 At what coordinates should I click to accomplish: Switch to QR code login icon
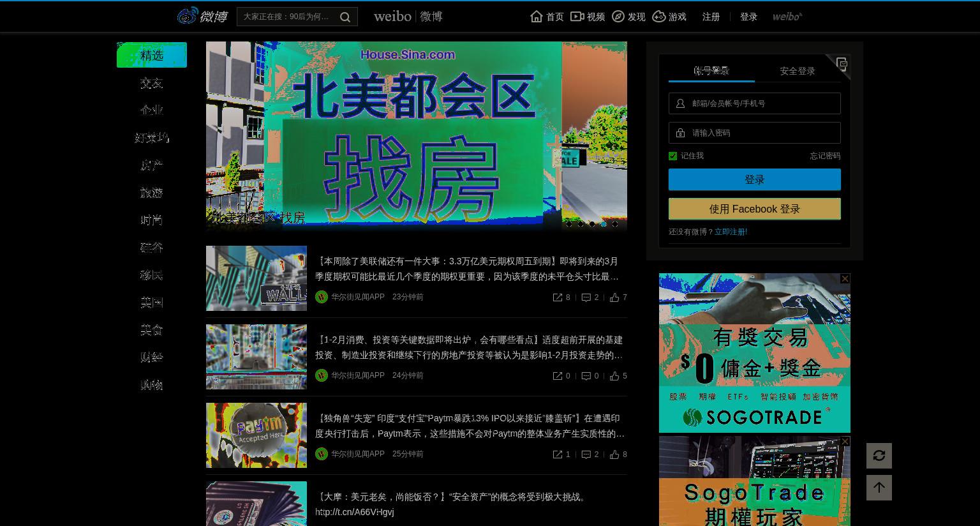(x=842, y=64)
